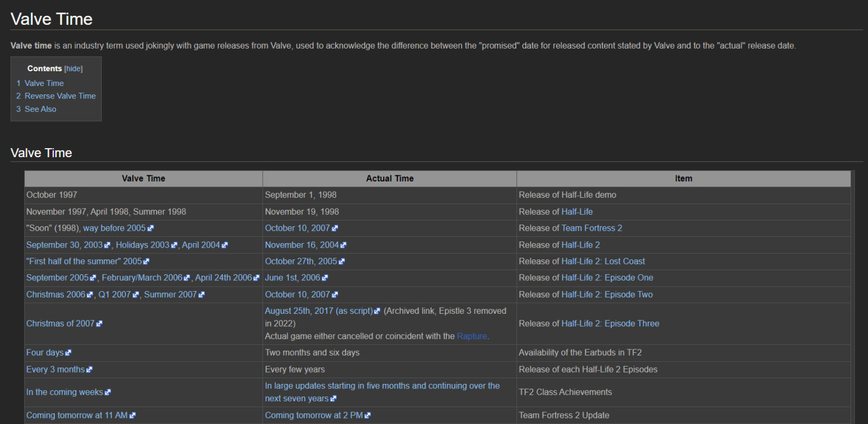The height and width of the screenshot is (424, 868).
Task: Click external icon after 'June 1st, 2006'
Action: pos(324,278)
